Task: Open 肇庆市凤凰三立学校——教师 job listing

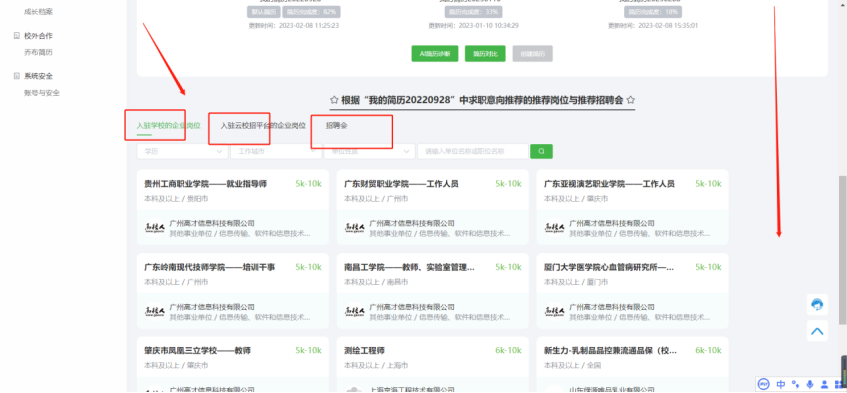Action: tap(198, 351)
